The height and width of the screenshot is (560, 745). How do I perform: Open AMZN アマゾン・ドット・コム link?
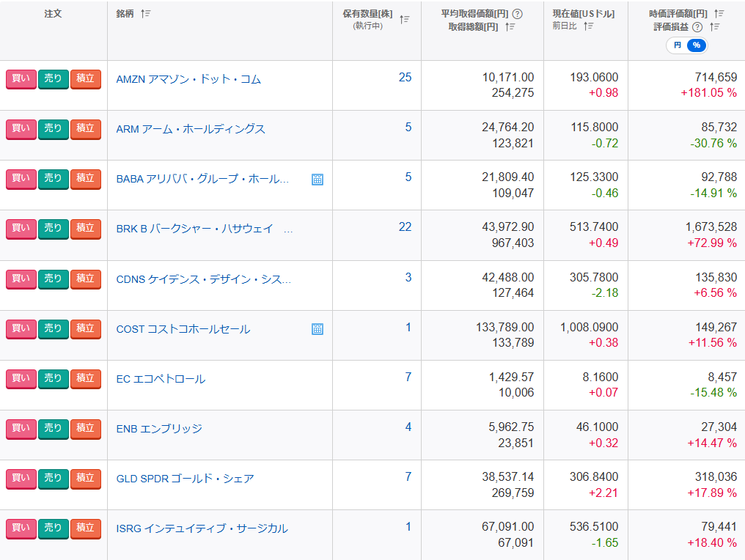(188, 79)
